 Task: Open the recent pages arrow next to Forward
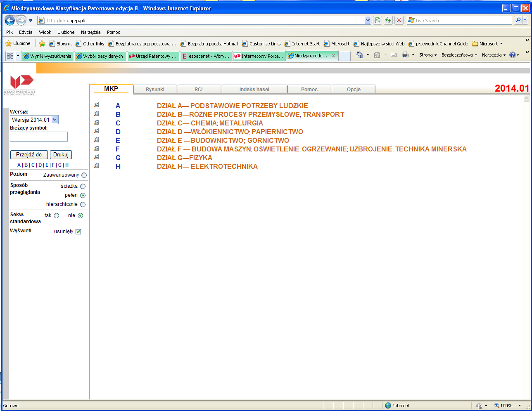(30, 21)
